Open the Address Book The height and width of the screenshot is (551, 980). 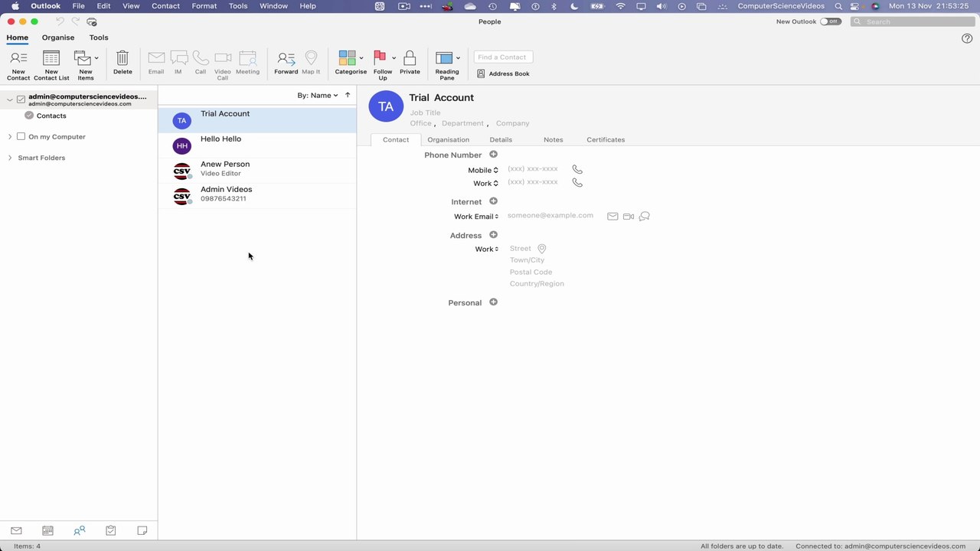[x=503, y=73]
